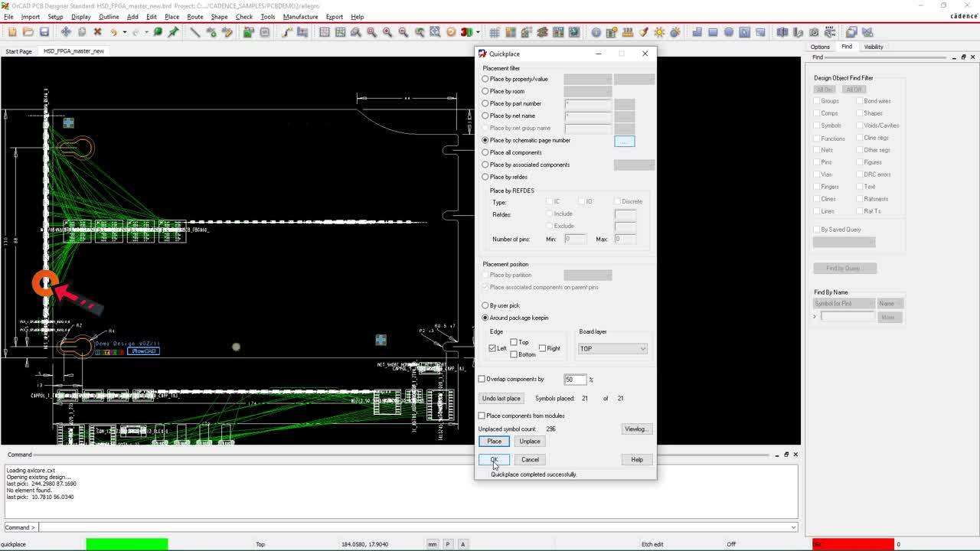The image size is (980, 551).
Task: Check the Overlap components by checkbox
Action: 482,379
